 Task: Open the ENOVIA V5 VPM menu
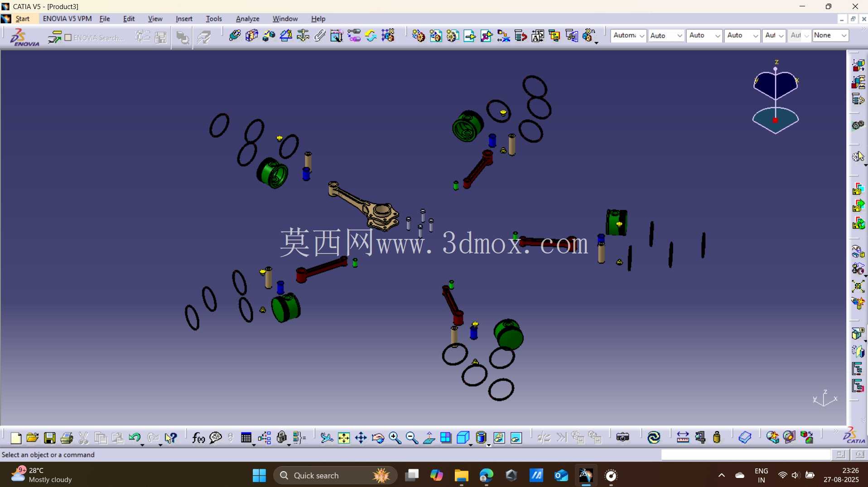[67, 19]
